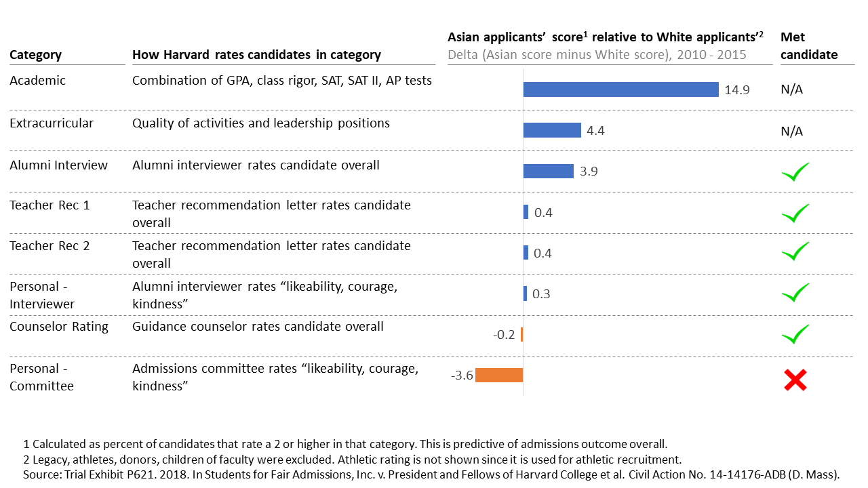
Task: Select the orange bar labeled -3.6
Action: pos(499,375)
